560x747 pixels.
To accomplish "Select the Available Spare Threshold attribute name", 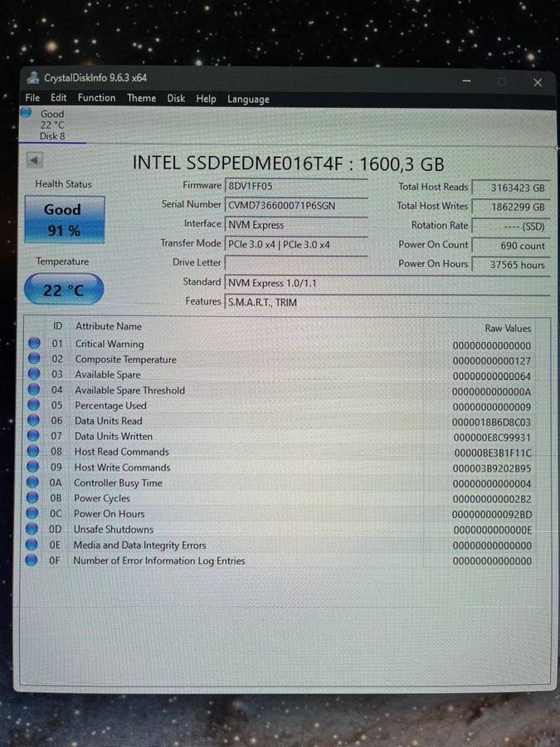I will [x=130, y=390].
